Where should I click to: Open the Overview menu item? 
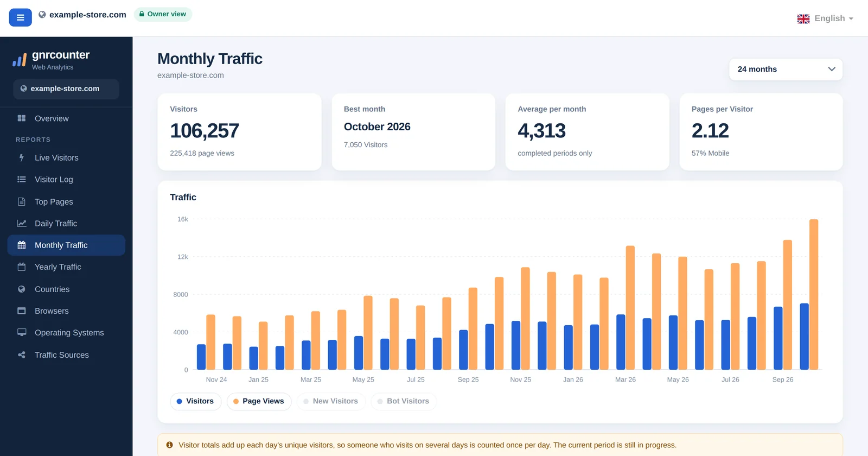tap(66, 118)
